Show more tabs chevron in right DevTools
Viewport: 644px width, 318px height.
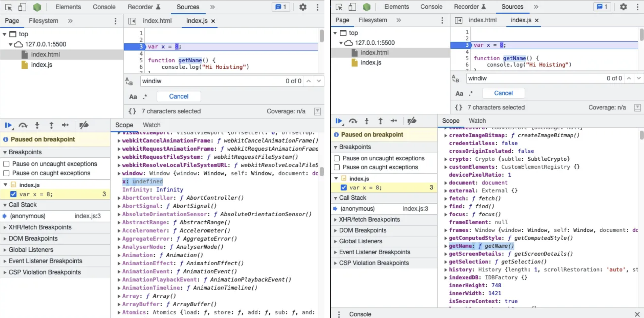pyautogui.click(x=536, y=7)
